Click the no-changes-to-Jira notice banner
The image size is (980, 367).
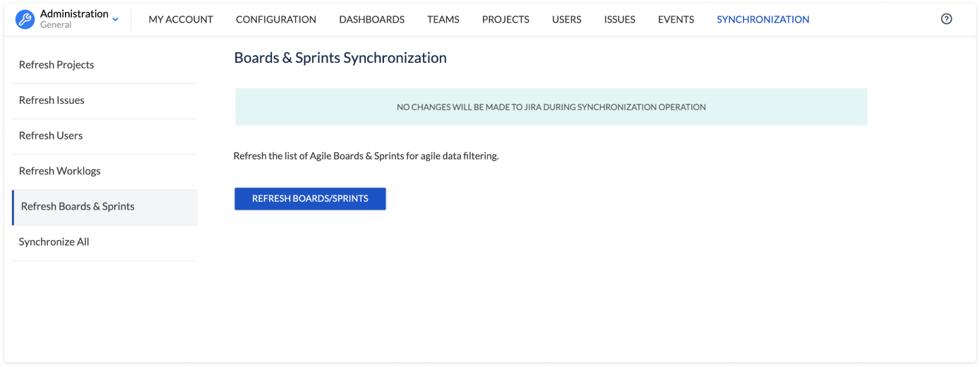[551, 107]
